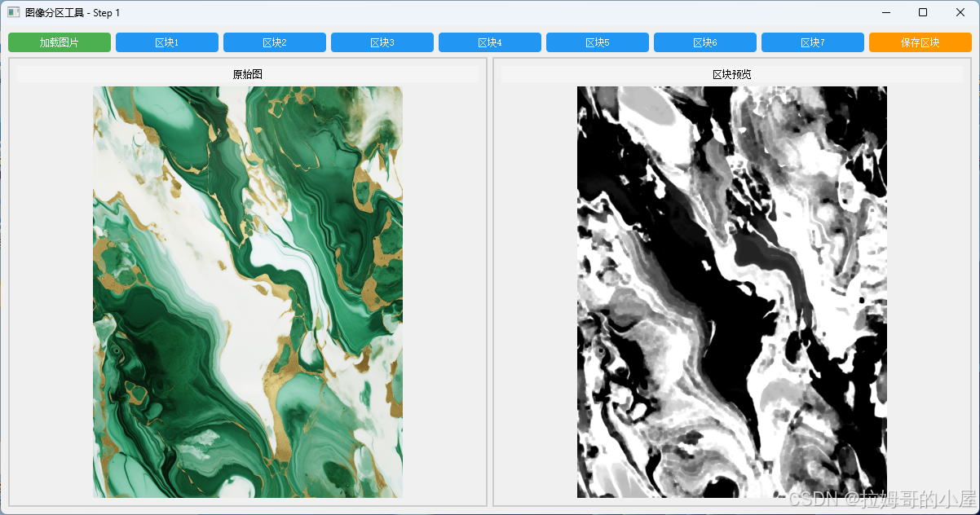
Task: Close the 图像分区工具 window
Action: tap(960, 12)
